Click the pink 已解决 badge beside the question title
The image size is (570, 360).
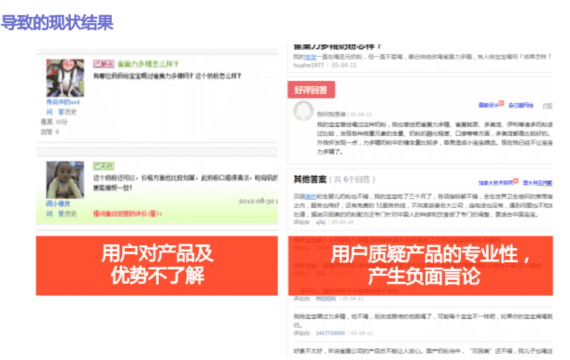(104, 64)
